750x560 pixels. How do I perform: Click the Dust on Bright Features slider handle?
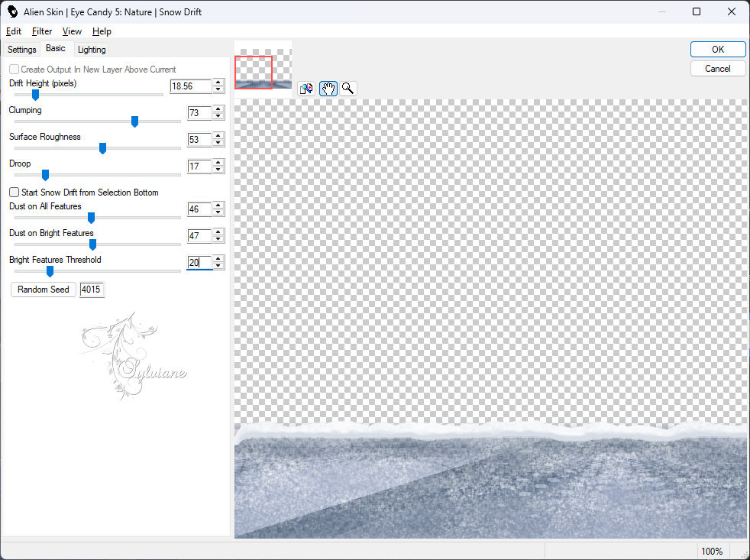coord(92,245)
